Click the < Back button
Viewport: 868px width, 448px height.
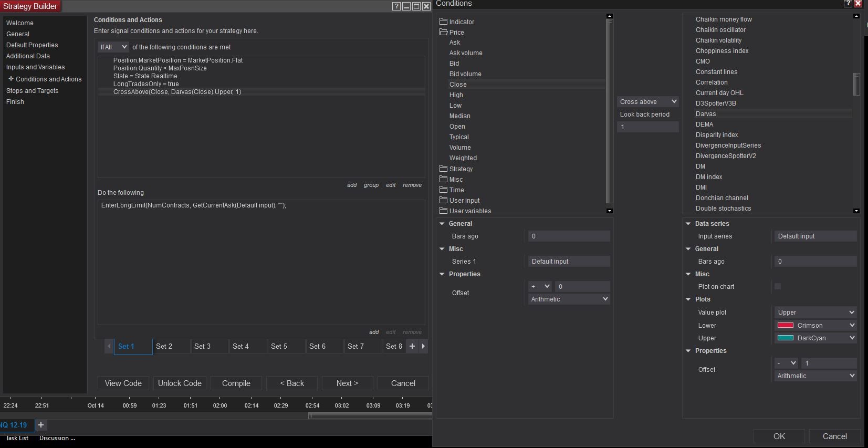coord(292,383)
